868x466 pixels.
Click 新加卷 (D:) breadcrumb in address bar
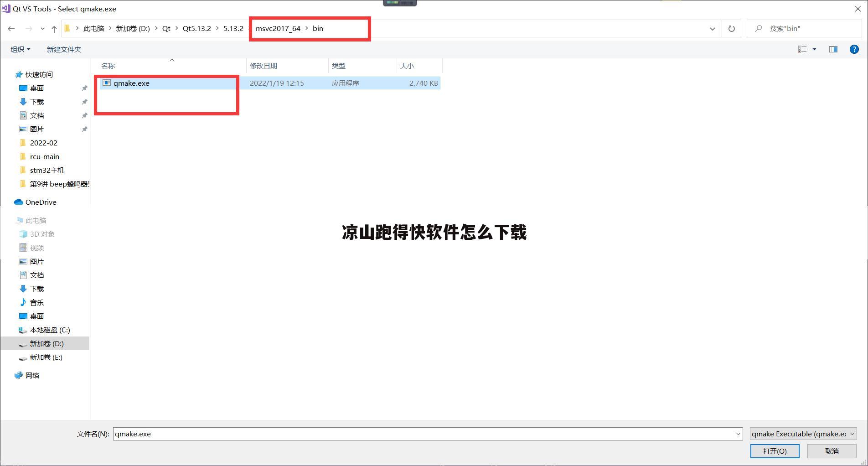[x=133, y=28]
